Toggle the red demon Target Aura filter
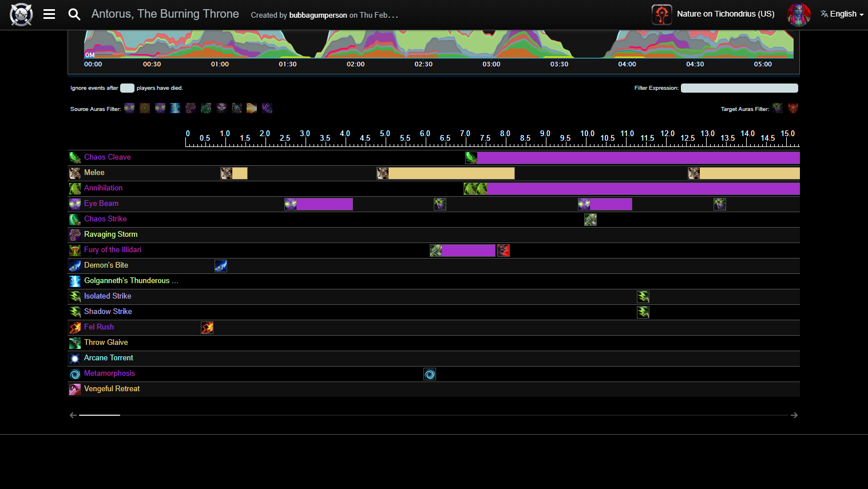This screenshot has height=489, width=868. 792,108
